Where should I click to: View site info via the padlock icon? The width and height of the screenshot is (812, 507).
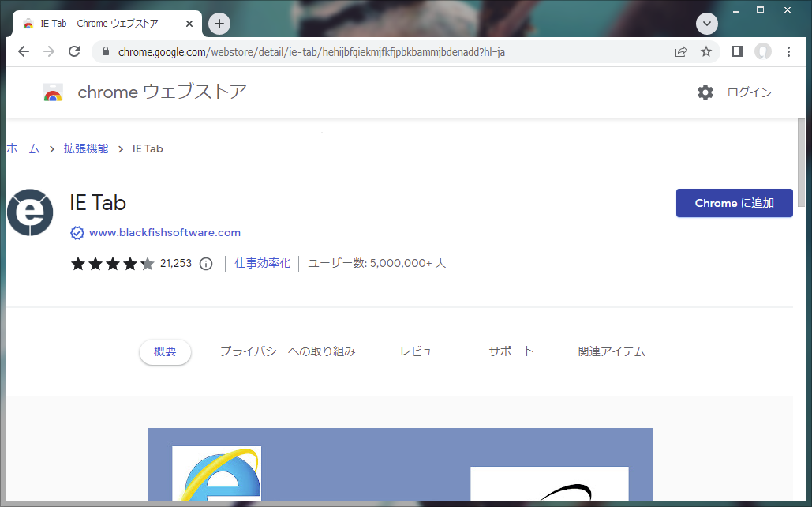pos(106,51)
